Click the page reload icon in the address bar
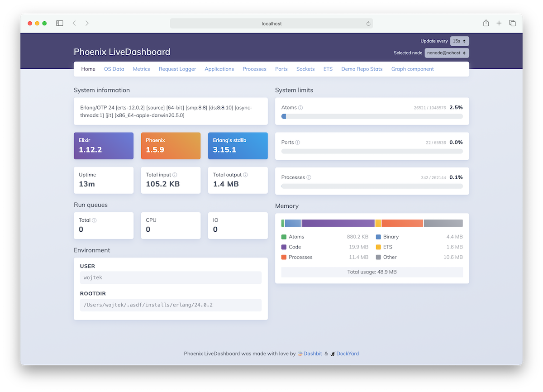This screenshot has height=392, width=543. pyautogui.click(x=367, y=23)
